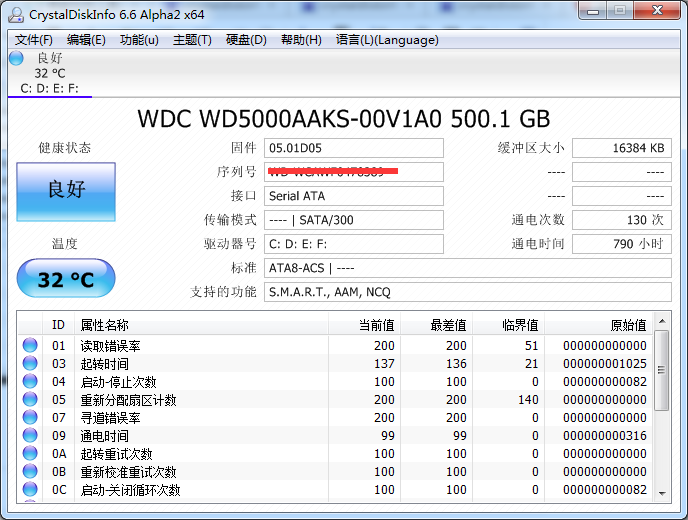
Task: Click the 良好 health status button
Action: tap(66, 192)
